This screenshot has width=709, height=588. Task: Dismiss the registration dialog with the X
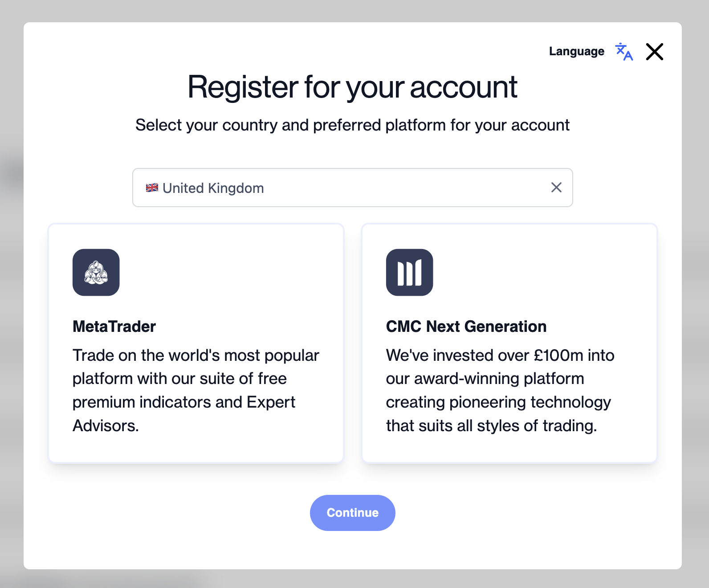[x=654, y=51]
